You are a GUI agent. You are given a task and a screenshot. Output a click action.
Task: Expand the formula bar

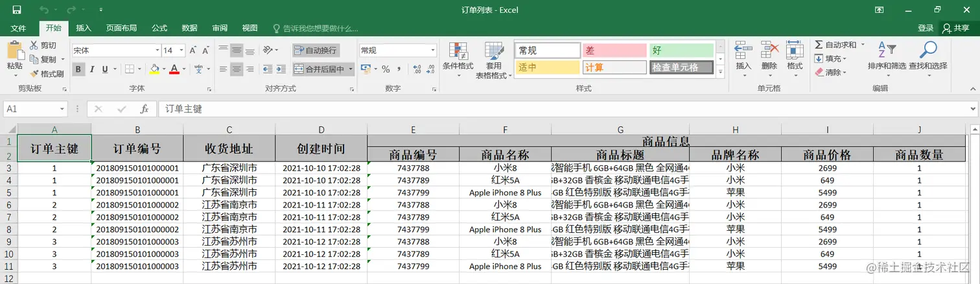point(974,109)
